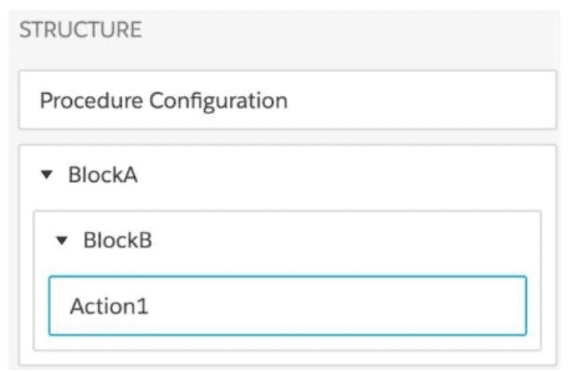Highlight the Action1 element box
This screenshot has height=371, width=588.
(x=287, y=306)
